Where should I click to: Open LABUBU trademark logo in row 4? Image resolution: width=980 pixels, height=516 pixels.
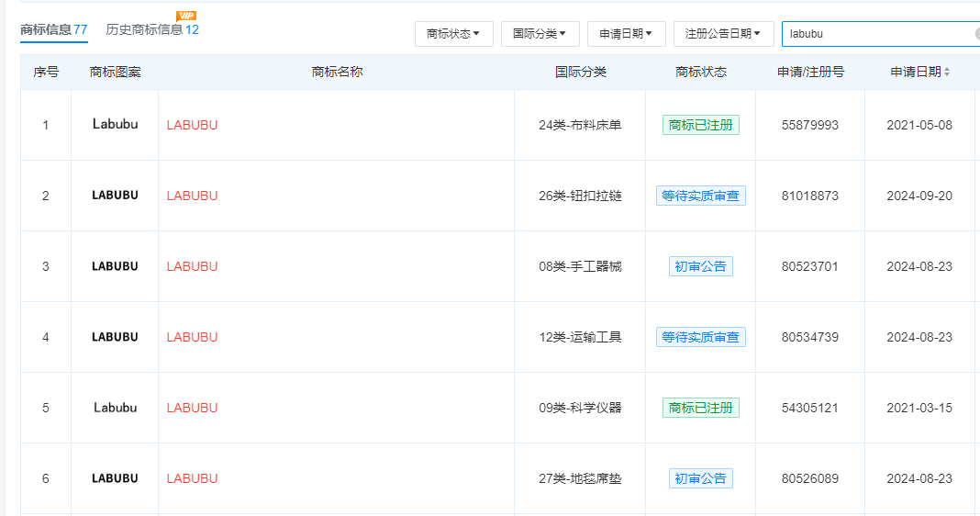pos(115,337)
